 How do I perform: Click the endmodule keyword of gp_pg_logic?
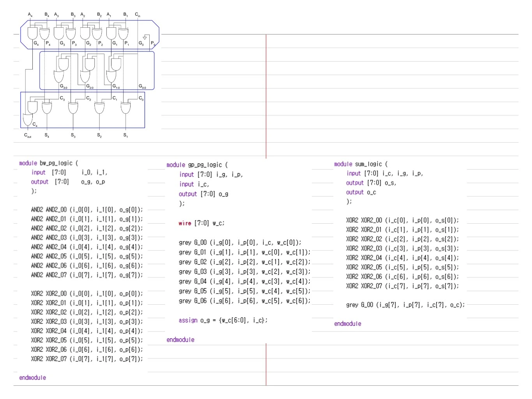(x=180, y=340)
